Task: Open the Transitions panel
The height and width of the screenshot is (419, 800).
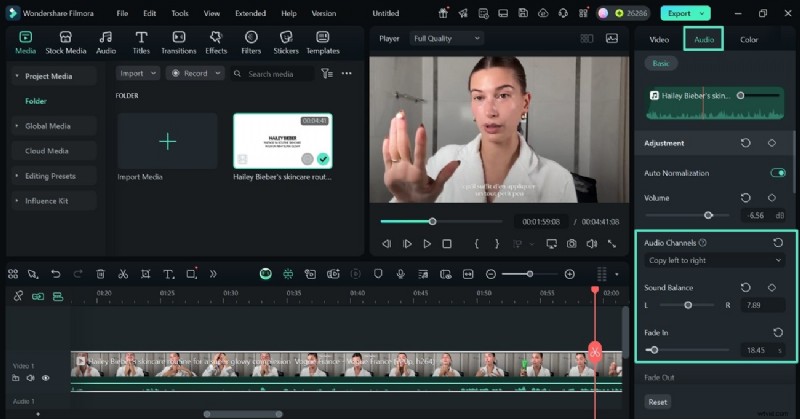Action: pyautogui.click(x=179, y=42)
